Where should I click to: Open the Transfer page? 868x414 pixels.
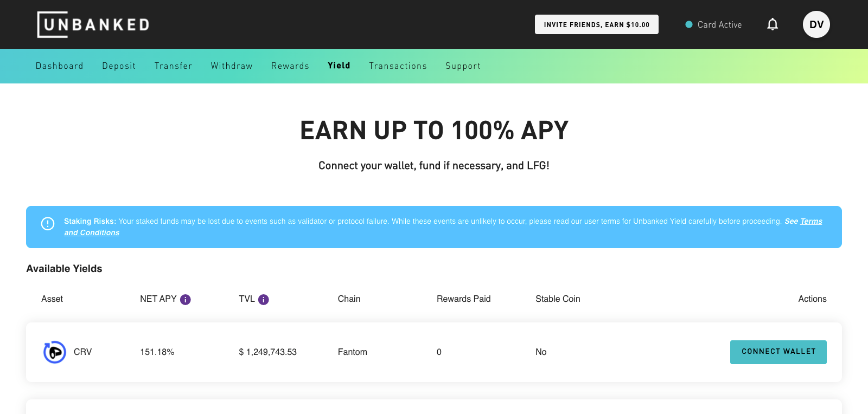(173, 66)
